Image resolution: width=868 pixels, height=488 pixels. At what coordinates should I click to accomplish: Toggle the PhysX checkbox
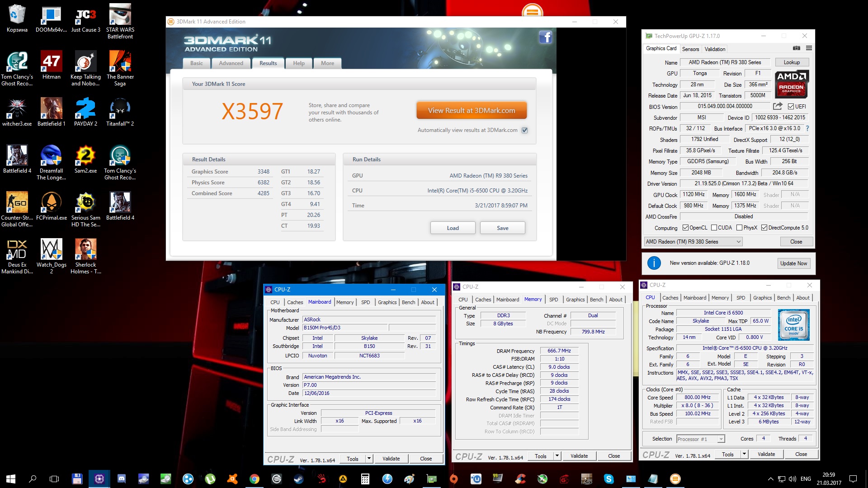739,228
